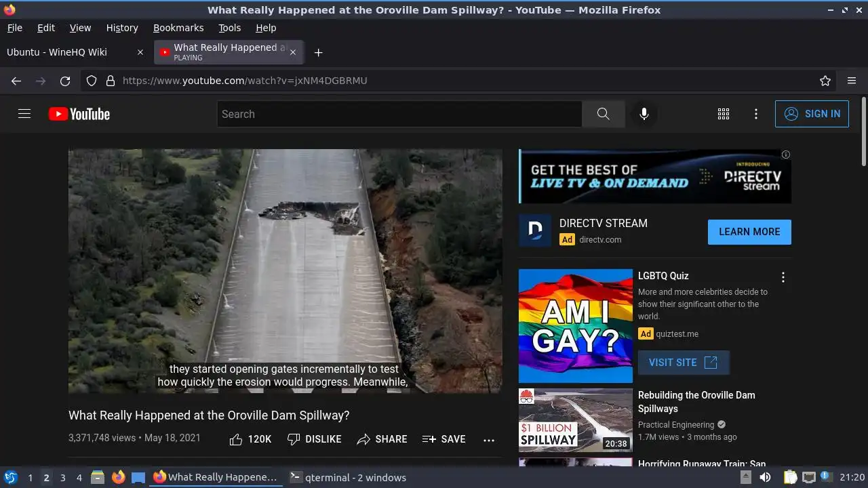Click the video title text
The height and width of the screenshot is (488, 868).
[x=209, y=415]
